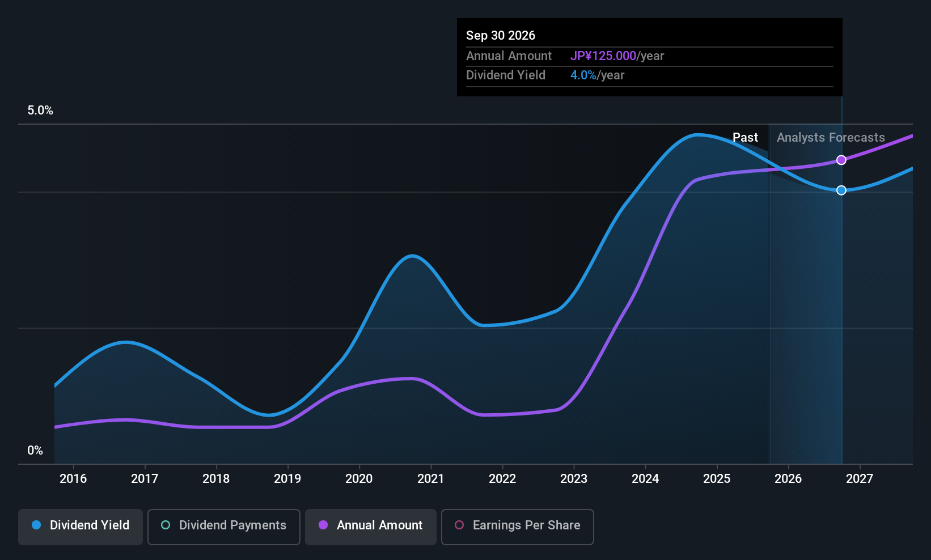931x560 pixels.
Task: Click the 2017 x-axis label
Action: [145, 479]
